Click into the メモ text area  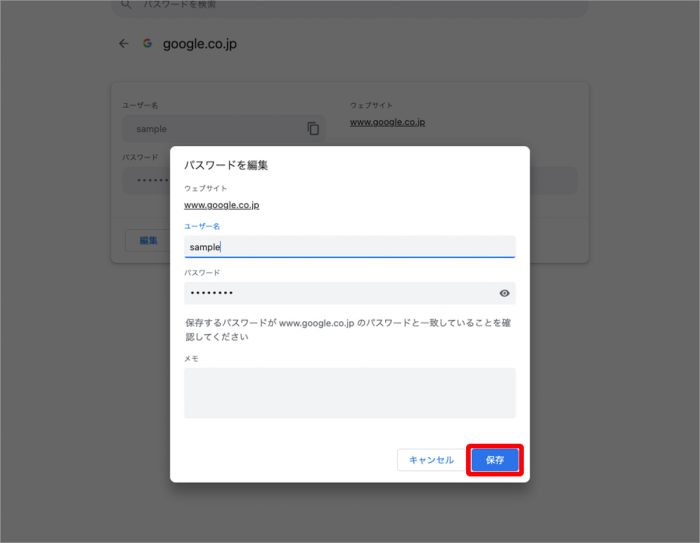349,393
